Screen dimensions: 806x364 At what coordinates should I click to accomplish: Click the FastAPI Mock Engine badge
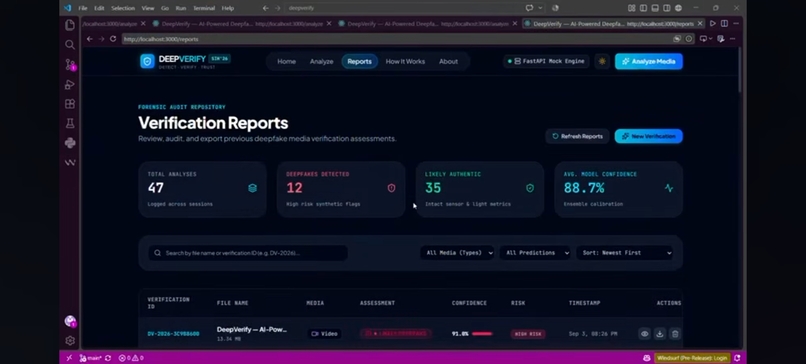546,61
